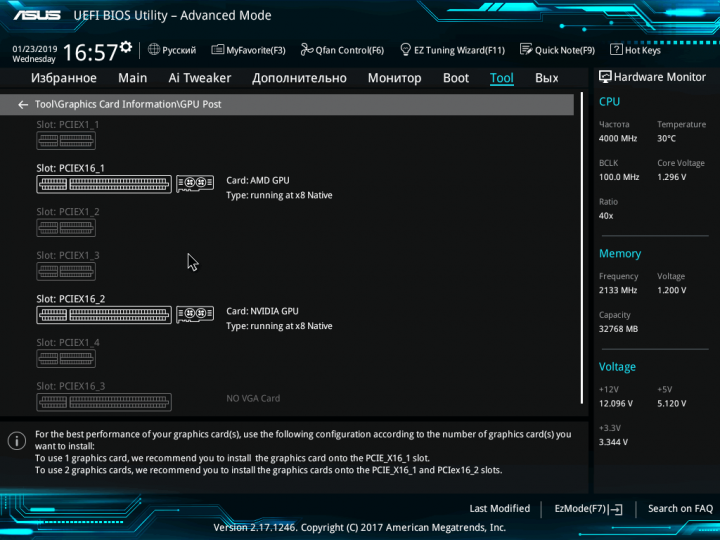The image size is (720, 540).
Task: Open Search on FAQ link
Action: [x=681, y=509]
